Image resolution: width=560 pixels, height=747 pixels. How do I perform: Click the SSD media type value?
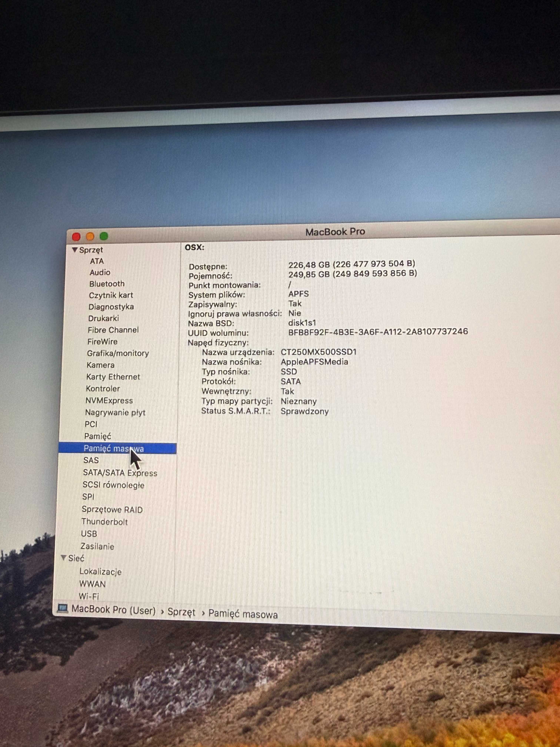289,371
